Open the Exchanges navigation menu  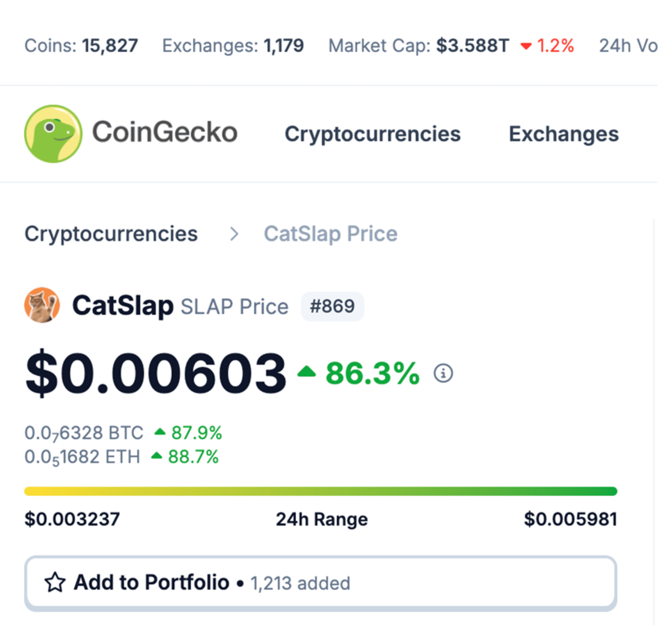(x=564, y=134)
